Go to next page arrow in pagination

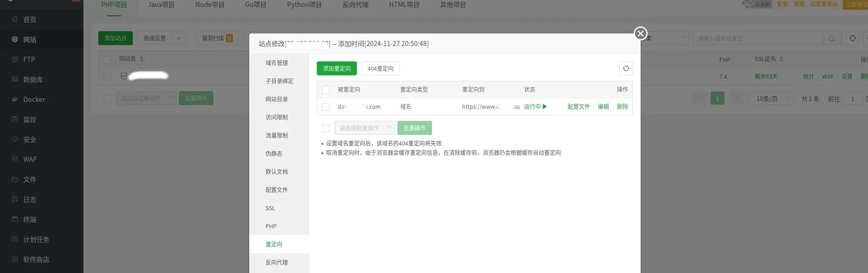(x=736, y=99)
